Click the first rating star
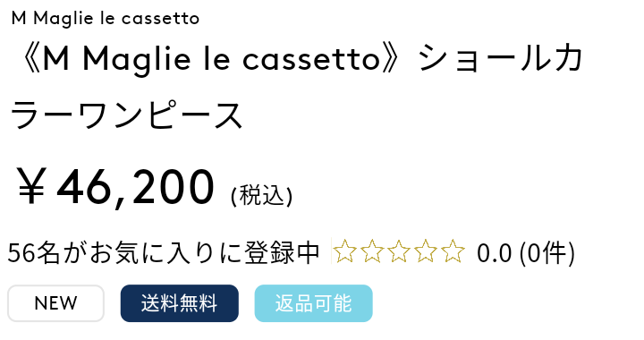This screenshot has height=340, width=644. (x=344, y=251)
